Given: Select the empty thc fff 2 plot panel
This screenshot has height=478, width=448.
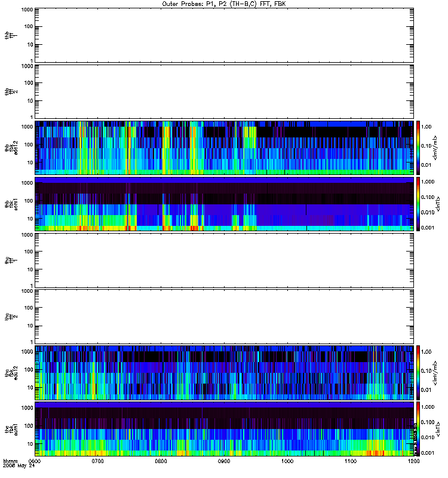Looking at the screenshot, I should [225, 317].
